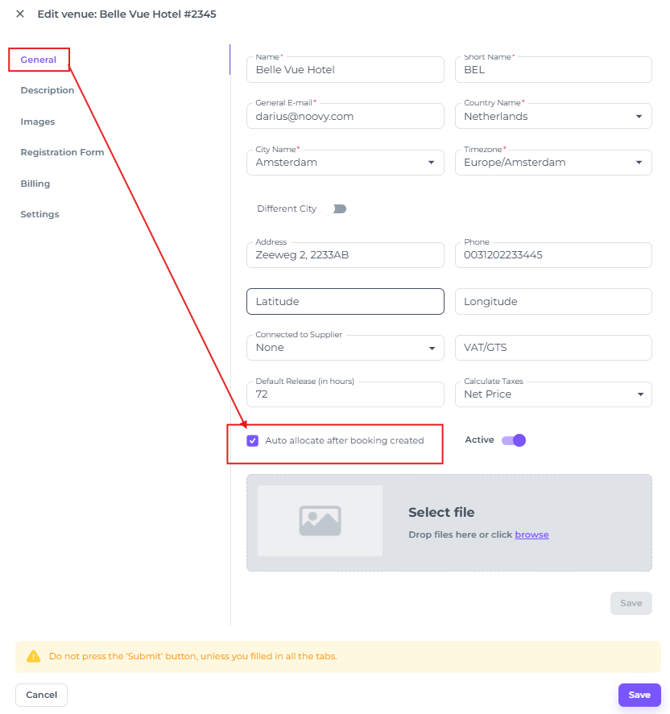The image size is (670, 714).
Task: Click the yellow warning triangle icon
Action: (33, 657)
